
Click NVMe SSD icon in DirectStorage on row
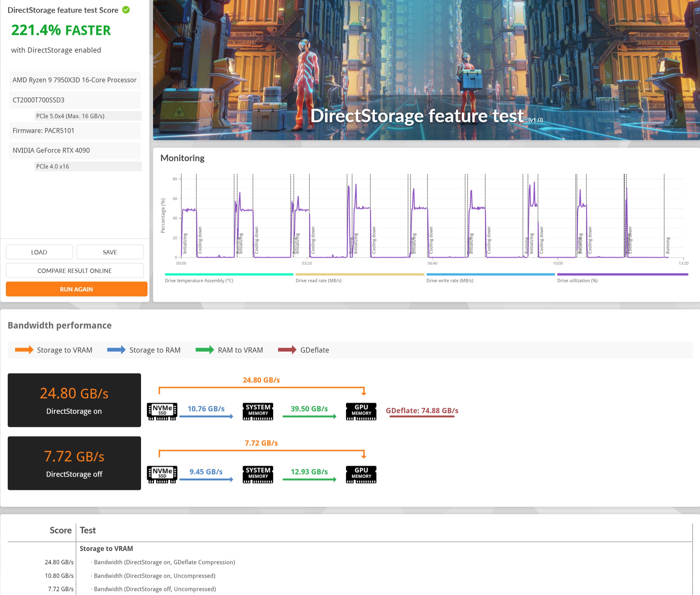(x=162, y=411)
